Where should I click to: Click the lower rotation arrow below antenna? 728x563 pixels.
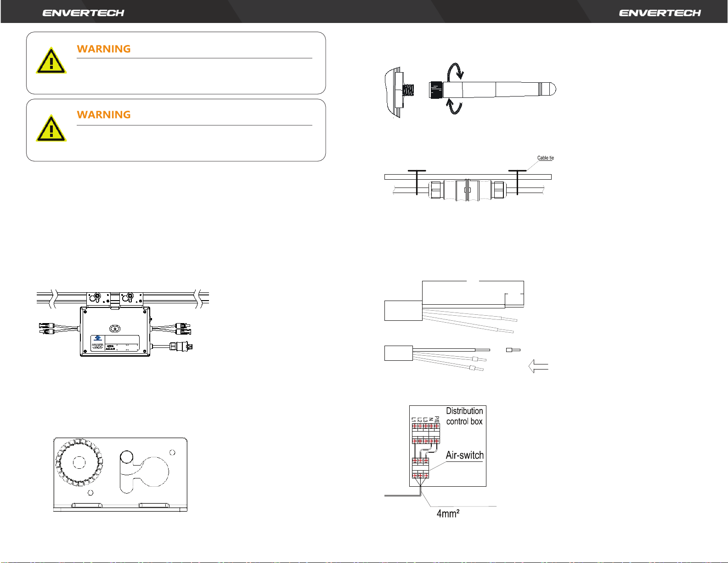(454, 106)
